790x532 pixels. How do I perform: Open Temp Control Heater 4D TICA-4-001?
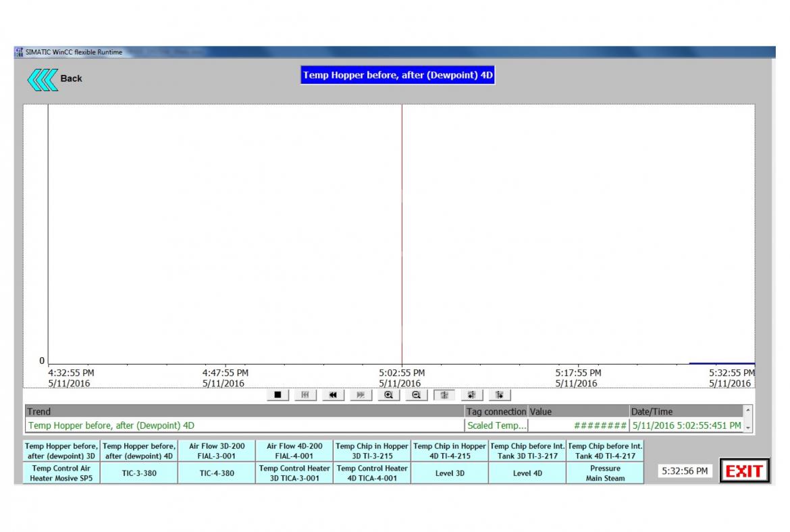372,473
